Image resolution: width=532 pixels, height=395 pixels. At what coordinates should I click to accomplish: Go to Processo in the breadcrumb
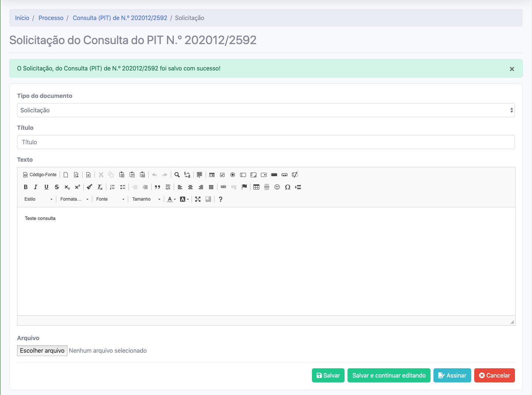[51, 18]
